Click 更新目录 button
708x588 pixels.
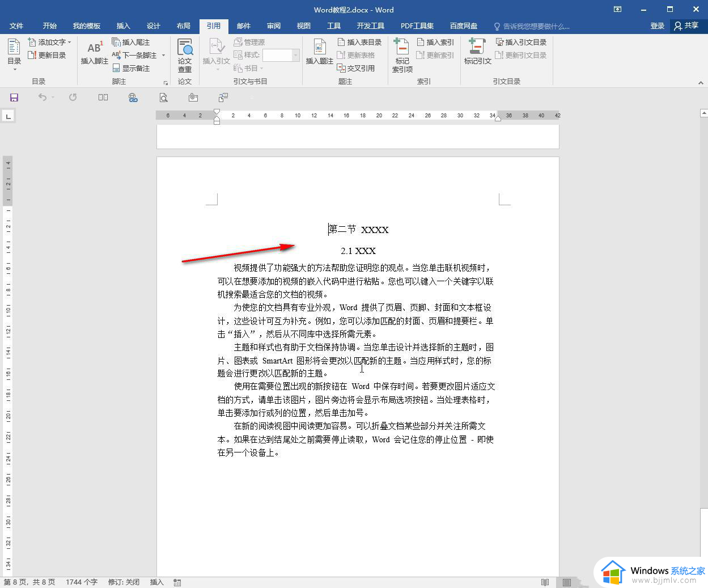coord(47,55)
